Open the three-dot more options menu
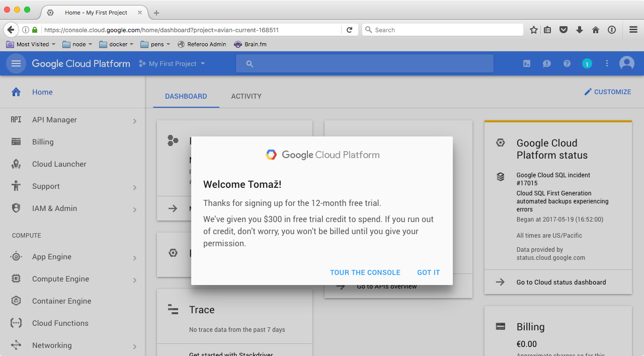Viewport: 644px width, 356px height. pos(607,63)
